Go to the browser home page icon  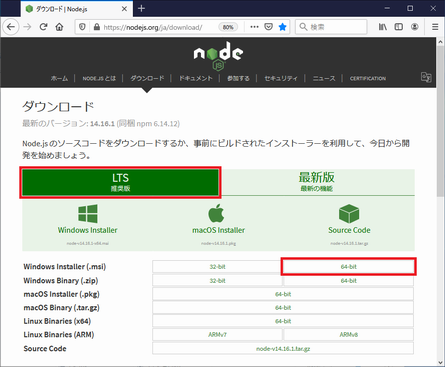[59, 27]
